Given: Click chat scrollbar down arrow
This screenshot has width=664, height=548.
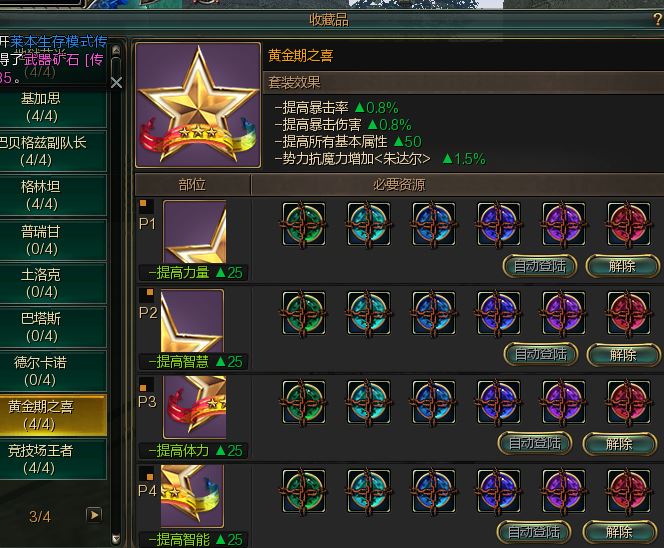Looking at the screenshot, I should pyautogui.click(x=116, y=539).
